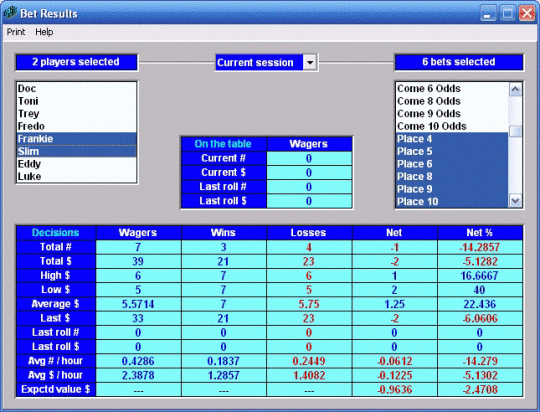This screenshot has height=412, width=540.
Task: Click the Wagers column header in Decisions table
Action: 138,233
